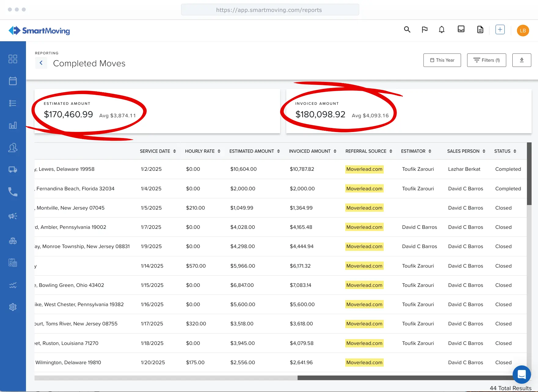Open settings gear in sidebar
Viewport: 538px width, 392px height.
pos(13,307)
